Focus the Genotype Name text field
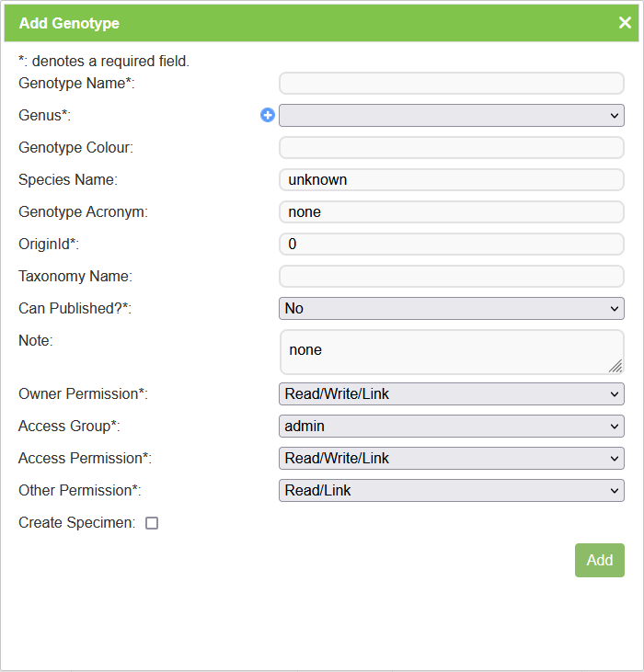Screen dimensions: 644x672 point(451,83)
